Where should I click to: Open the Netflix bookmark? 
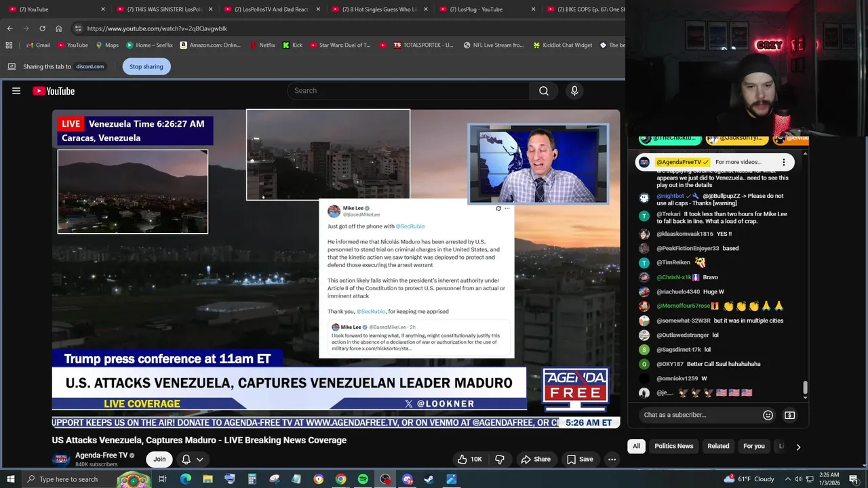[262, 45]
